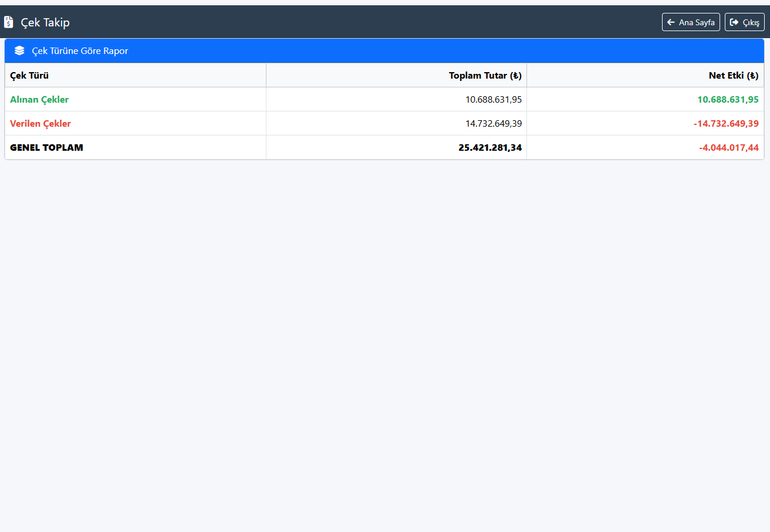The width and height of the screenshot is (770, 532).
Task: Click the sign-out icon beside Çıkış
Action: 734,22
